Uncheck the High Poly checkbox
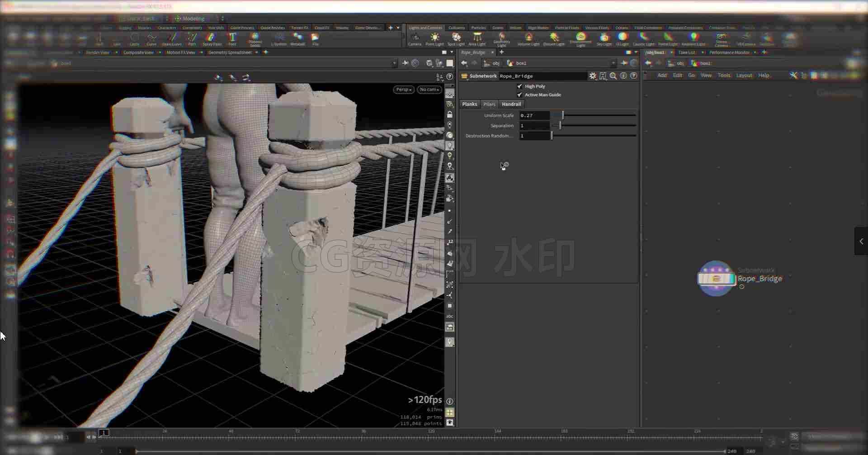This screenshot has height=455, width=868. pos(519,86)
